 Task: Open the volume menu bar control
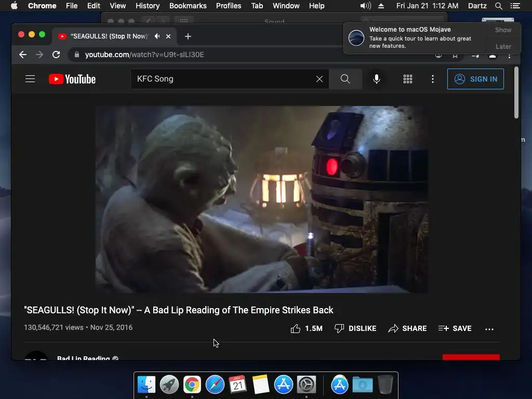click(x=365, y=6)
